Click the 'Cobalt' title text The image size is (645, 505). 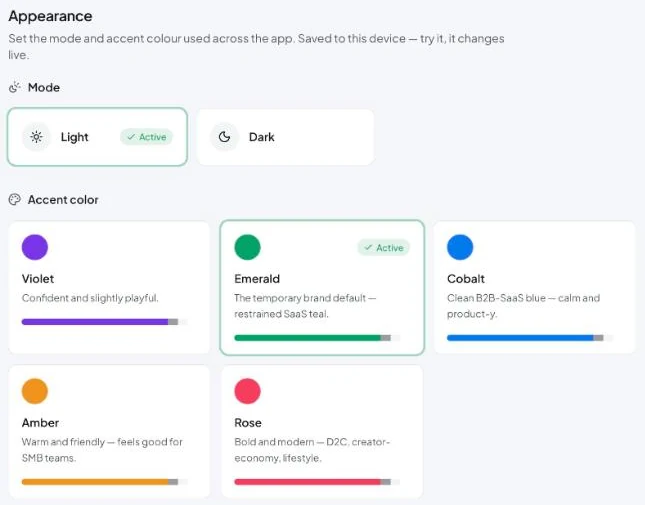(x=466, y=278)
